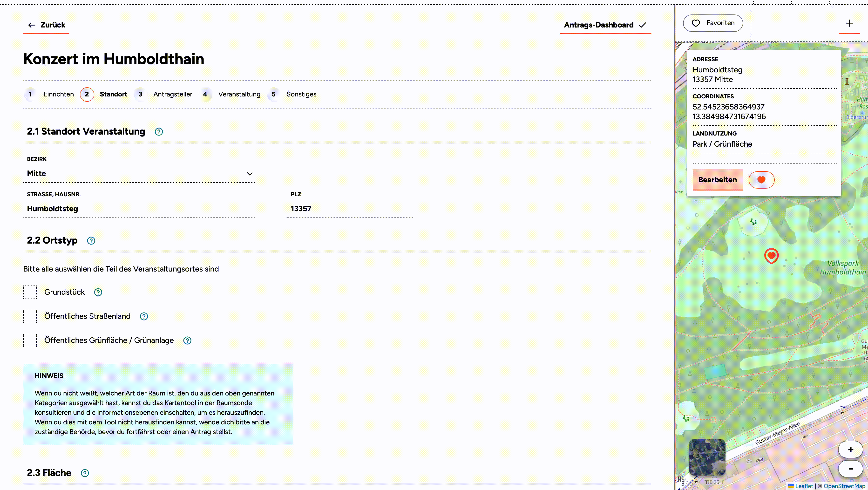Click help icon beside 2.2 Ortstyp
This screenshot has width=868, height=490.
(x=91, y=241)
